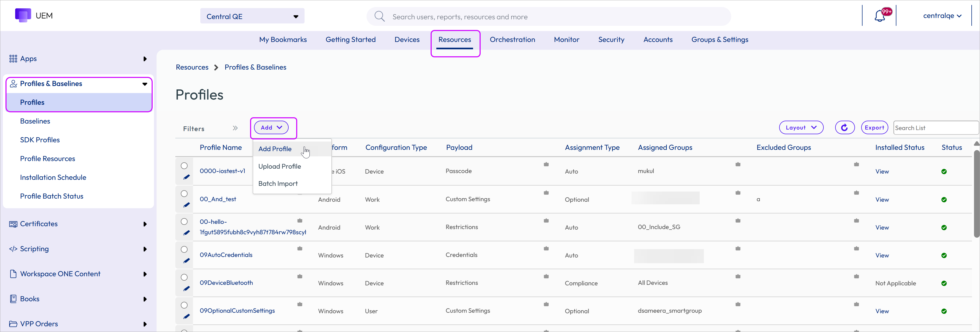
Task: Go to the My Bookmarks tab
Action: pyautogui.click(x=283, y=40)
